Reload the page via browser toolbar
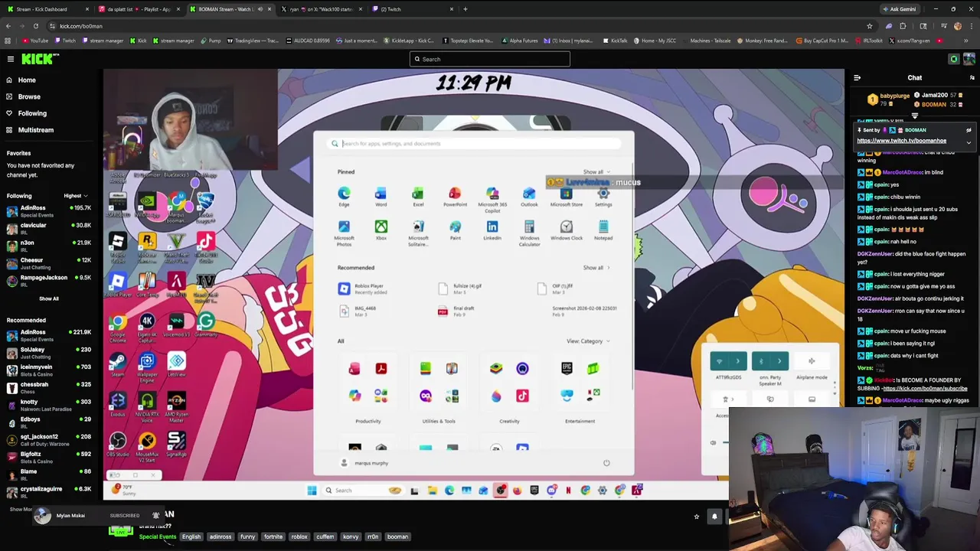The image size is (980, 551). tap(35, 26)
